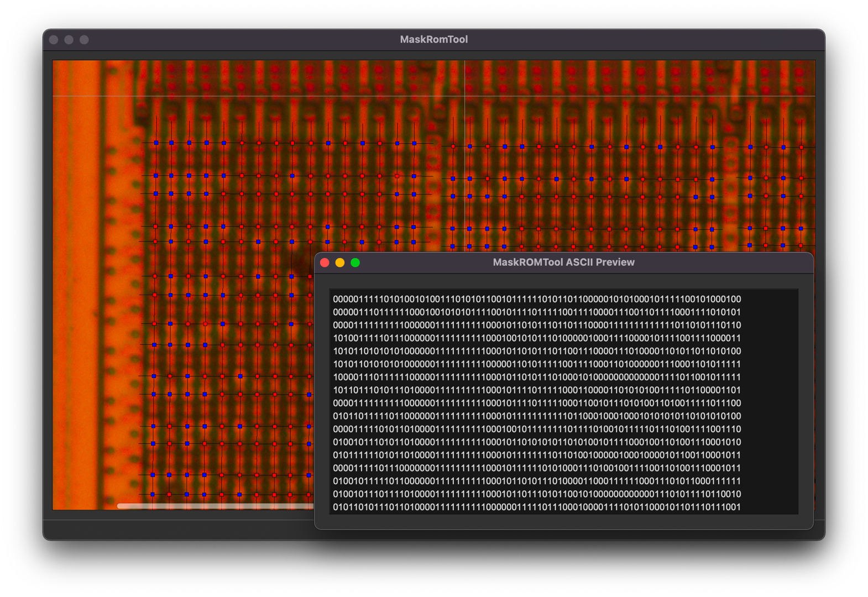868x597 pixels.
Task: Click where the gray crosshair lines intersect
Action: point(464,96)
